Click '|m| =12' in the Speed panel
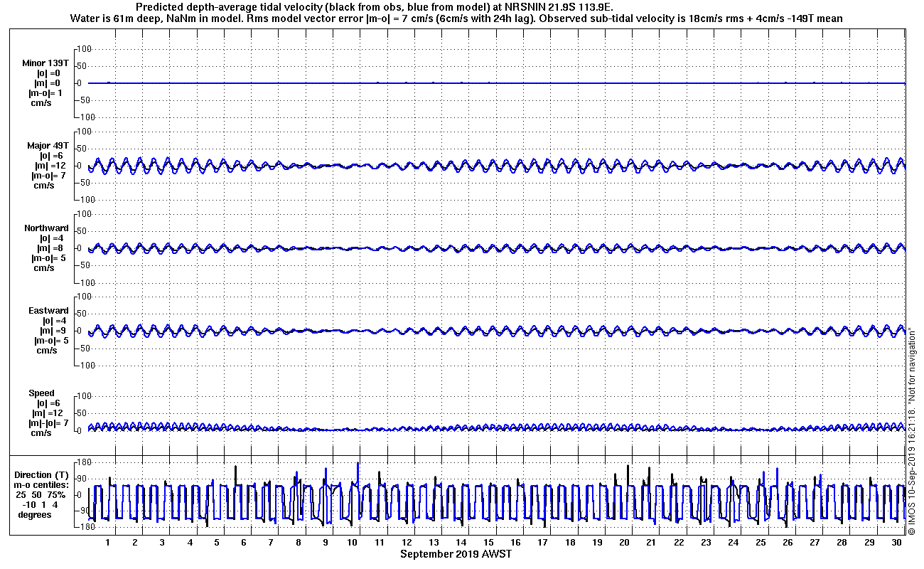Screen dimensions: 924x569 coord(49,413)
